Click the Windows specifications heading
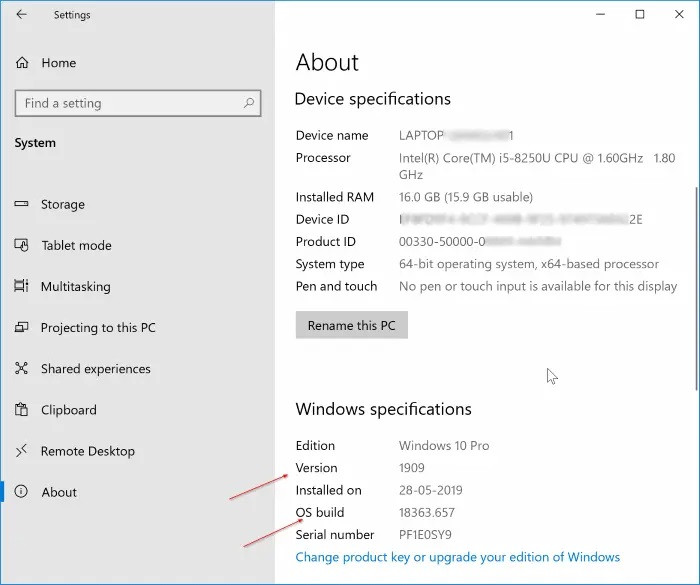700x585 pixels. click(383, 409)
